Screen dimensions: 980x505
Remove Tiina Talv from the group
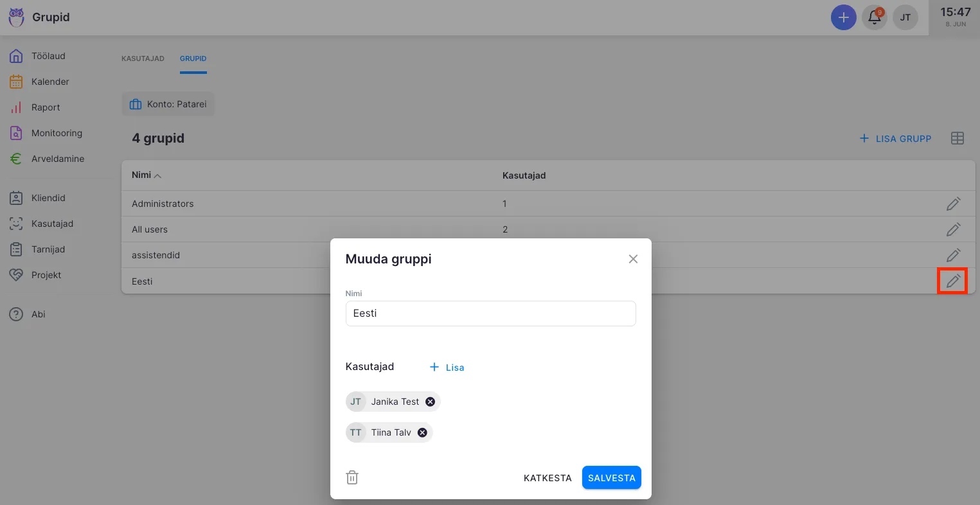[422, 432]
